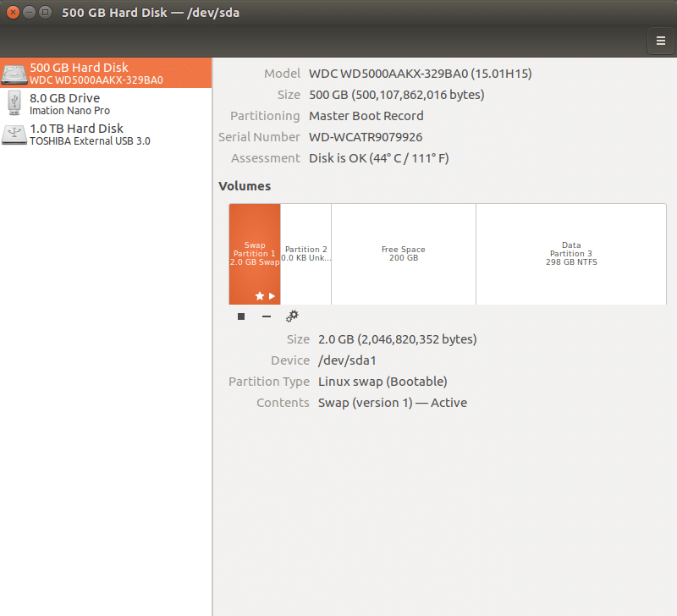
Task: Stop the active swap using the square icon
Action: point(240,316)
